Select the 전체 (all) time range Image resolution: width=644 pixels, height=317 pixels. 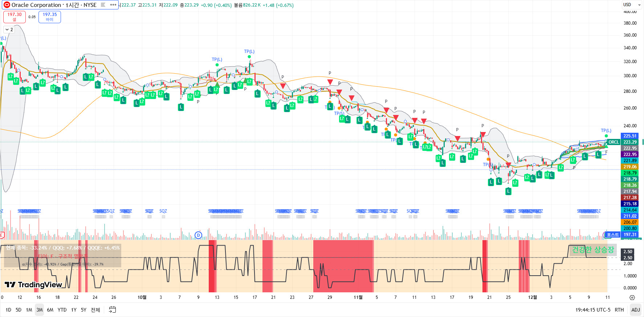95,310
